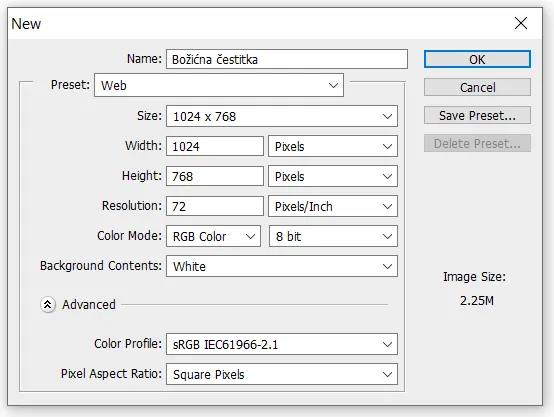Click the Name input field
The image size is (554, 417).
(287, 59)
